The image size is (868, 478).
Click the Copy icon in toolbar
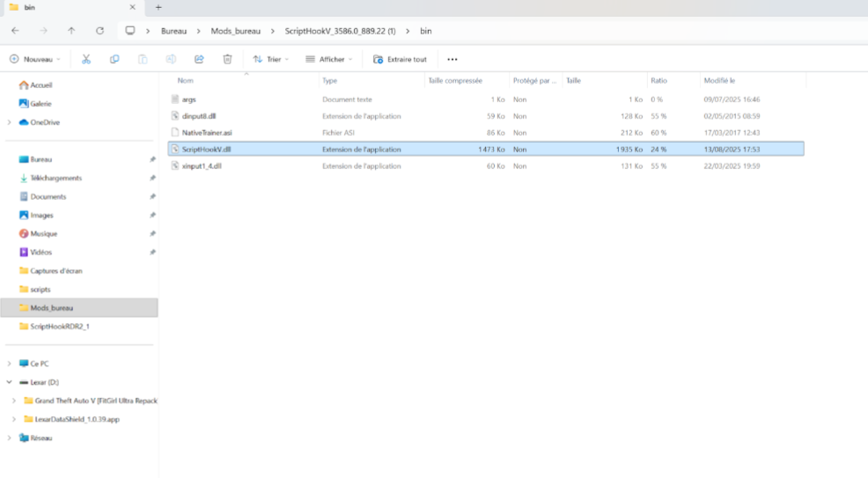(x=114, y=59)
